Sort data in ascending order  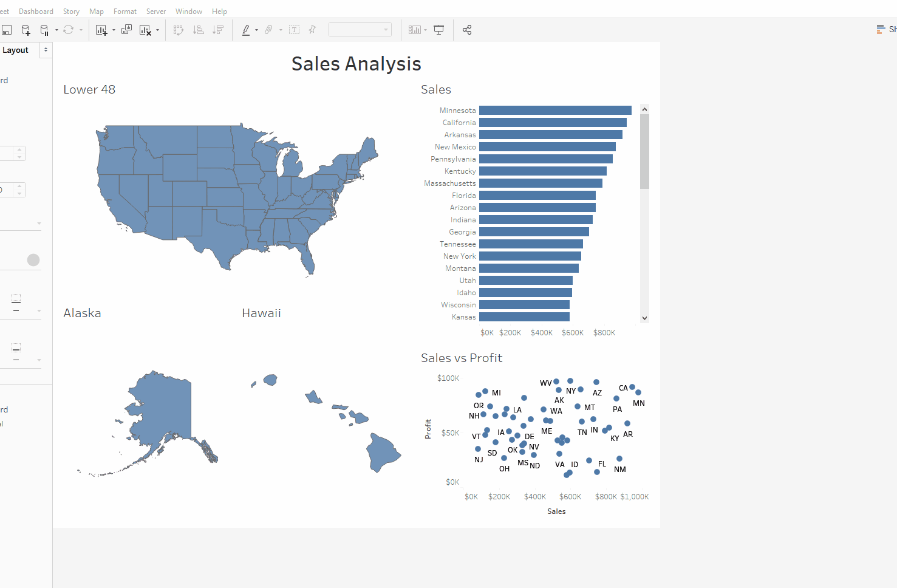199,29
